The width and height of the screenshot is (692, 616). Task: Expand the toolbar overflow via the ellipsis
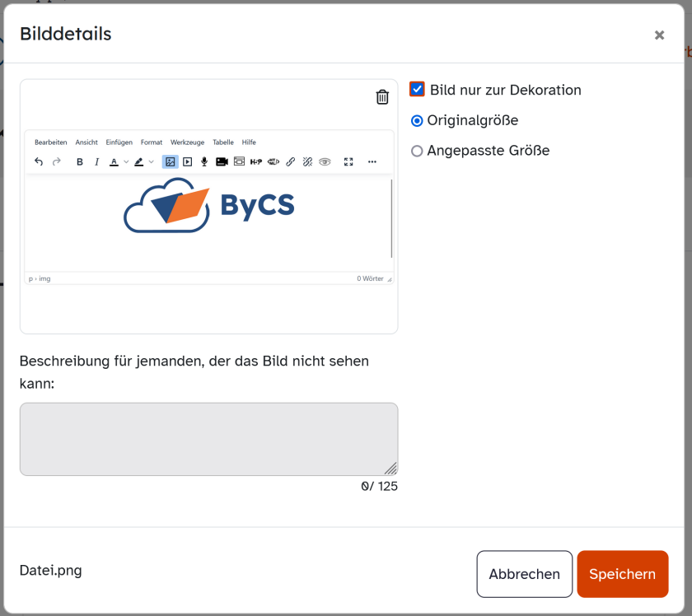coord(372,161)
